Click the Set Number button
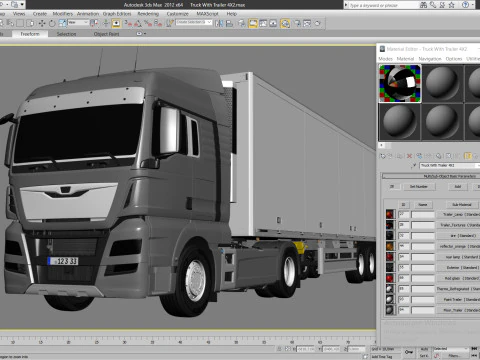Image resolution: width=480 pixels, height=360 pixels. coord(419,187)
